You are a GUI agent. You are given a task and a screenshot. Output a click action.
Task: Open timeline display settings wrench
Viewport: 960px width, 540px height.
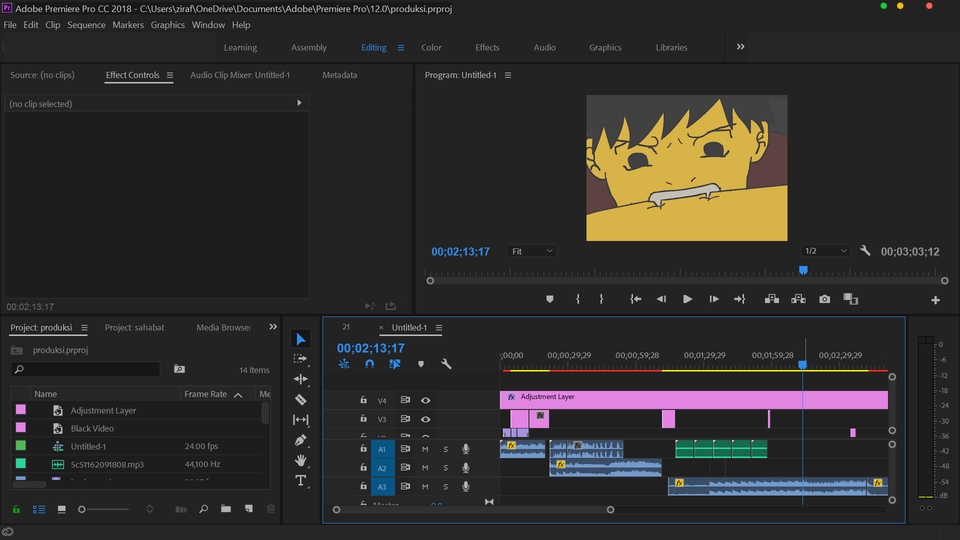pos(446,364)
